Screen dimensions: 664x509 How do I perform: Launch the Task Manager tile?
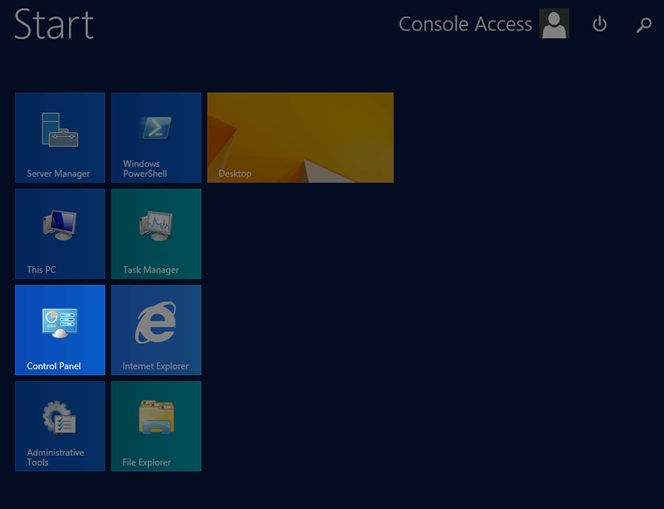pos(156,234)
